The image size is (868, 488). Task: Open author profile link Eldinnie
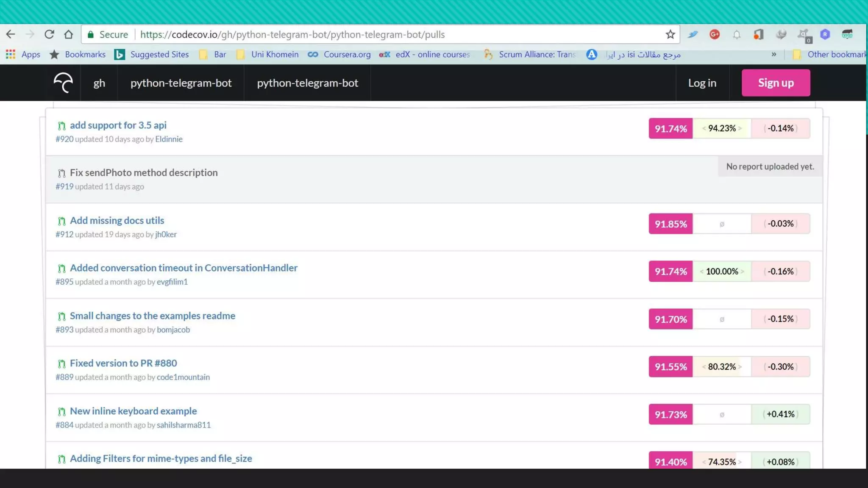pyautogui.click(x=169, y=139)
